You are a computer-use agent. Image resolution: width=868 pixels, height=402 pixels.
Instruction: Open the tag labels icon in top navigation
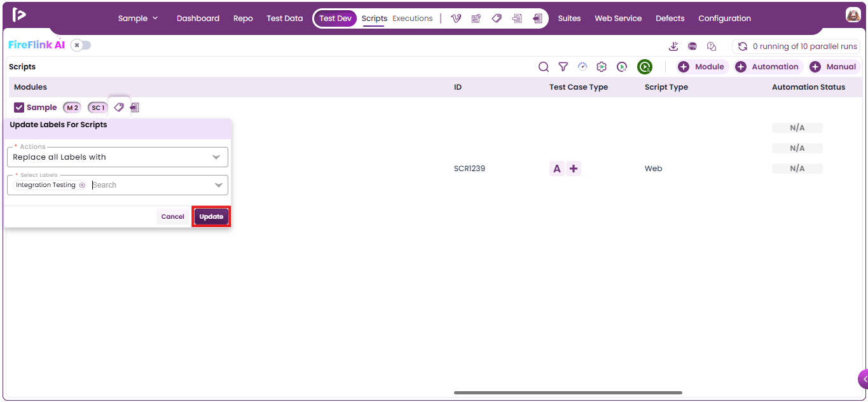497,18
